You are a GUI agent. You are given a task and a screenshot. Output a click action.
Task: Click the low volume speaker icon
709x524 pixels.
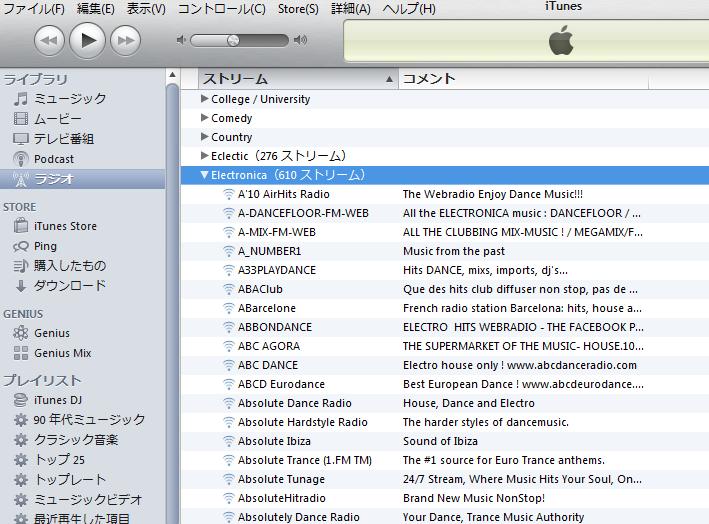point(181,40)
